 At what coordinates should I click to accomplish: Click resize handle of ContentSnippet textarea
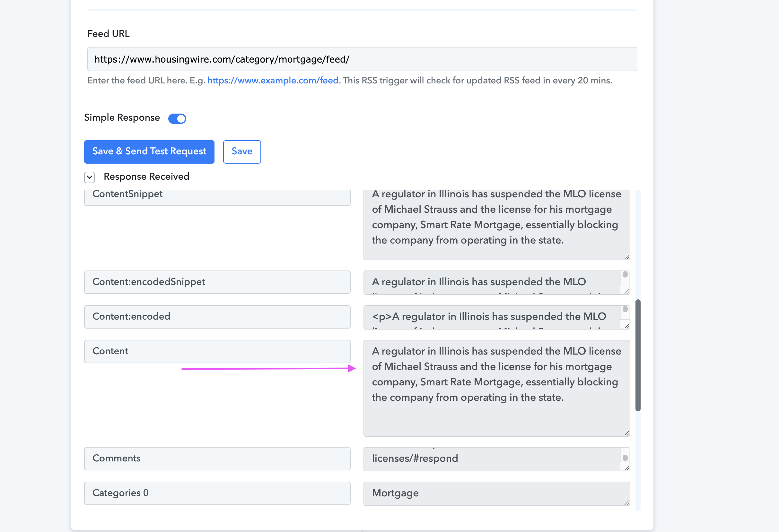pyautogui.click(x=627, y=257)
